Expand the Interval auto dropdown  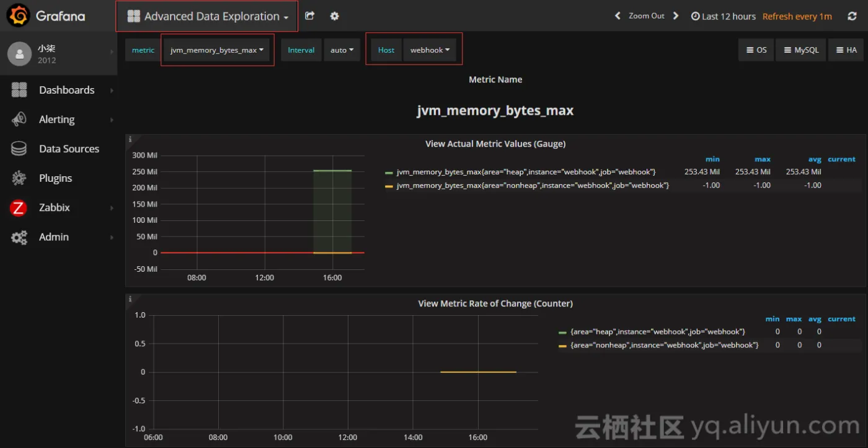[342, 50]
